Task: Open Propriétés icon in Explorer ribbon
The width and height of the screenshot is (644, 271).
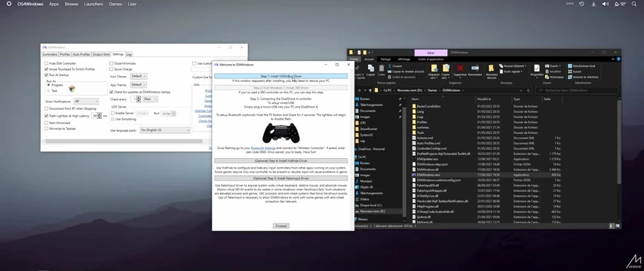Action: 536,68
